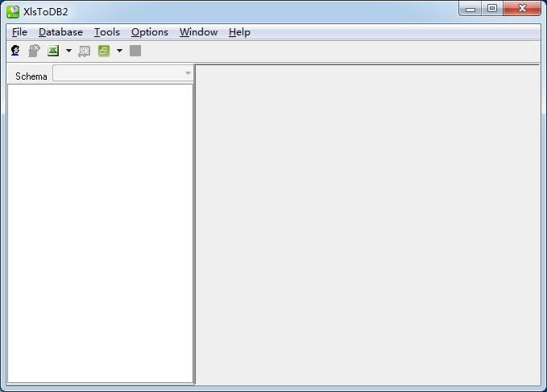Viewport: 547px width, 392px height.
Task: Open the Window menu
Action: pos(198,32)
